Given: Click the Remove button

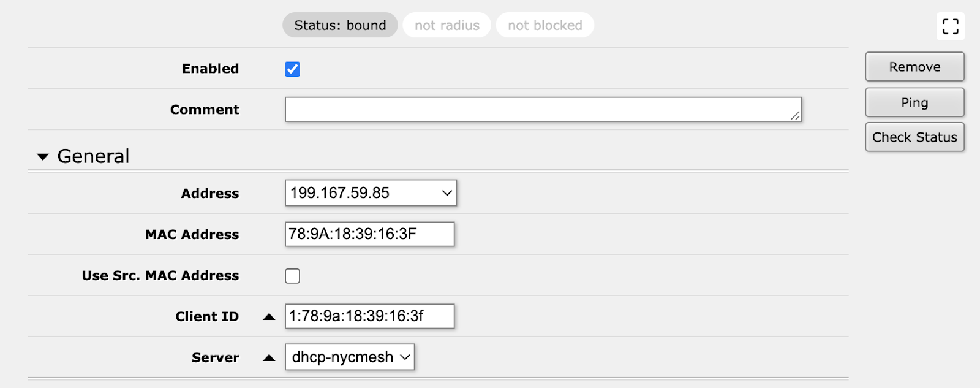Looking at the screenshot, I should coord(914,67).
